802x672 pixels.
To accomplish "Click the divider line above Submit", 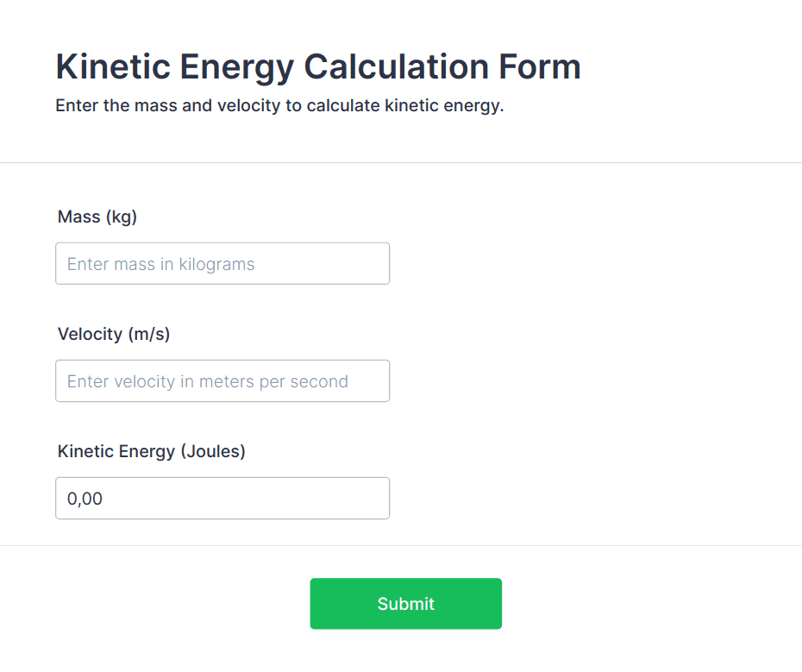I will (x=401, y=545).
